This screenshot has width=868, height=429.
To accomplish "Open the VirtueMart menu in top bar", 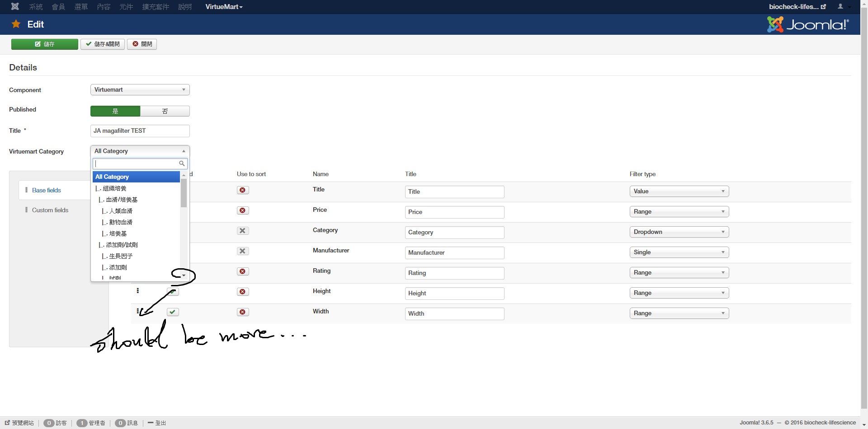I will point(224,7).
